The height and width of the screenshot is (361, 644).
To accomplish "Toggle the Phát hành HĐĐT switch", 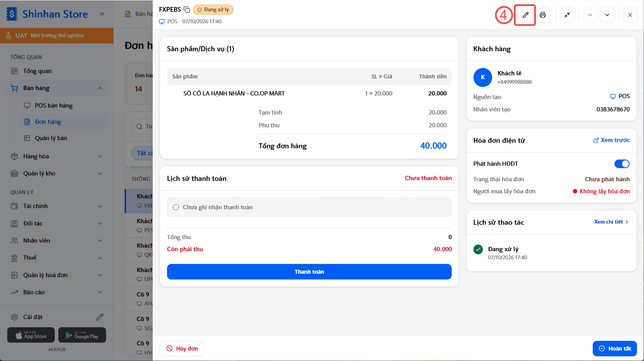I will (622, 164).
